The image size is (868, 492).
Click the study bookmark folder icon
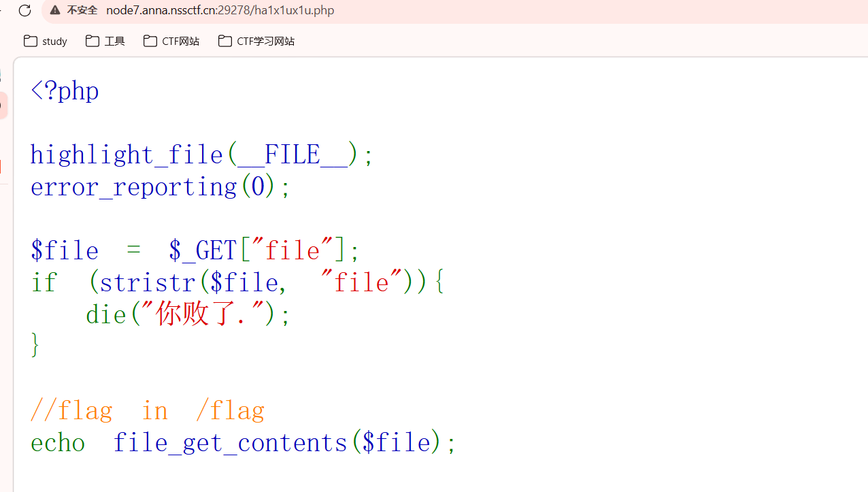(x=31, y=41)
